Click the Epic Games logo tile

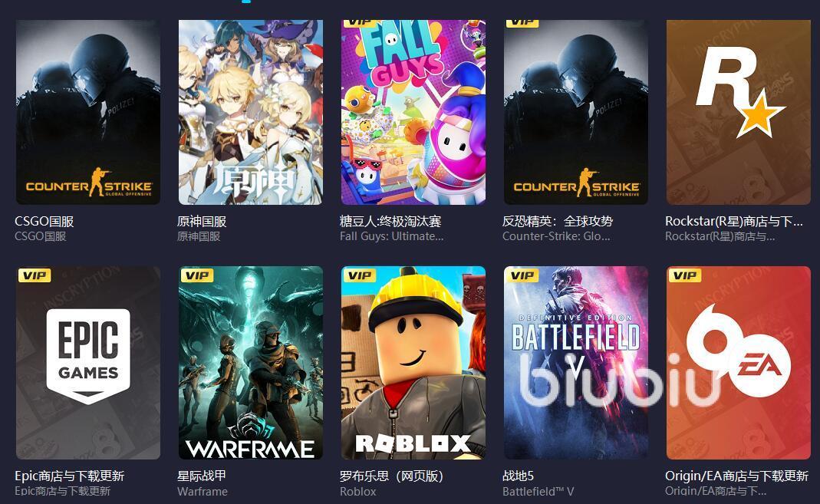click(x=88, y=363)
